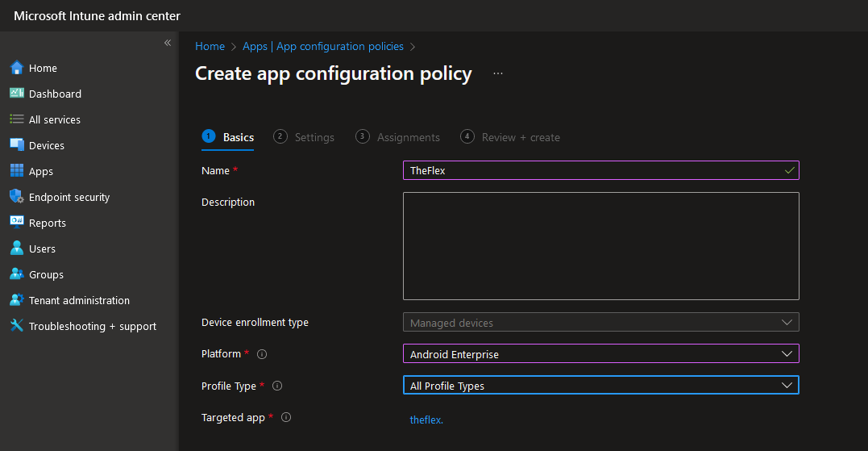Go to the Assignments step tab
Screen dimensions: 868x451
coord(397,137)
